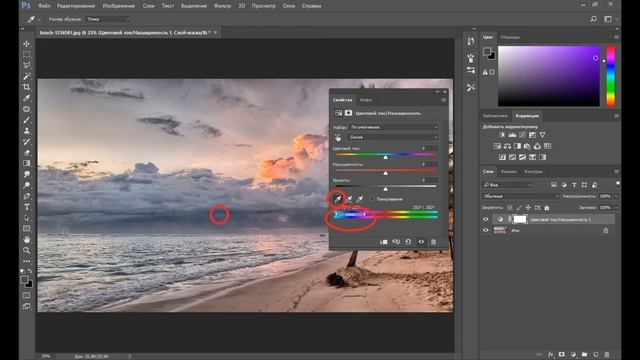
Task: Select the Lasso tool
Action: (x=27, y=65)
